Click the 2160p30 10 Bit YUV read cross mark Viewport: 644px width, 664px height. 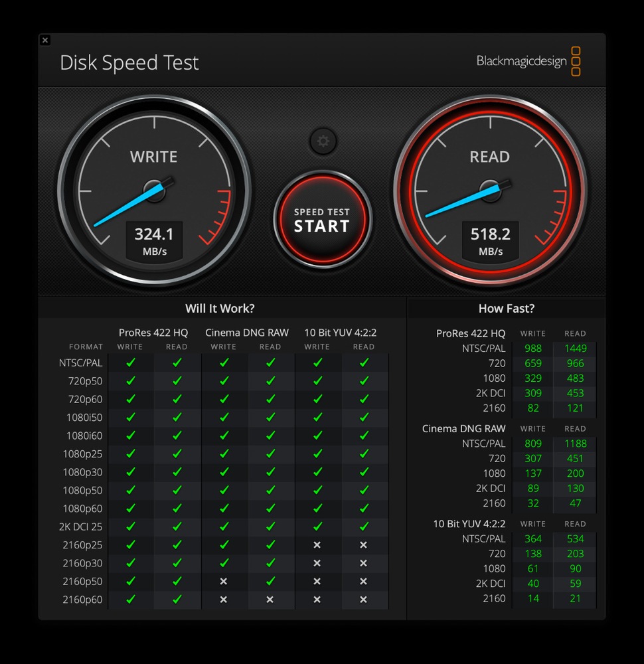[x=363, y=563]
